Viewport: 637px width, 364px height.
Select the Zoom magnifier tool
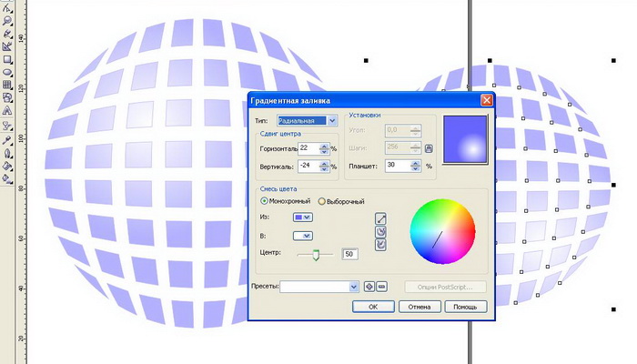pos(7,21)
